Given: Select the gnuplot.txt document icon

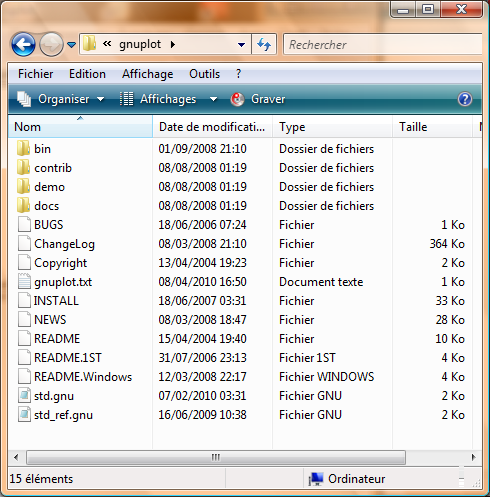Looking at the screenshot, I should tap(24, 281).
